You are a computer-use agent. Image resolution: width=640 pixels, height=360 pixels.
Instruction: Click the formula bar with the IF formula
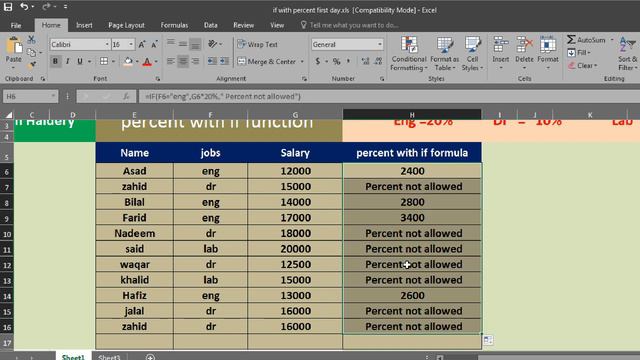click(x=388, y=96)
